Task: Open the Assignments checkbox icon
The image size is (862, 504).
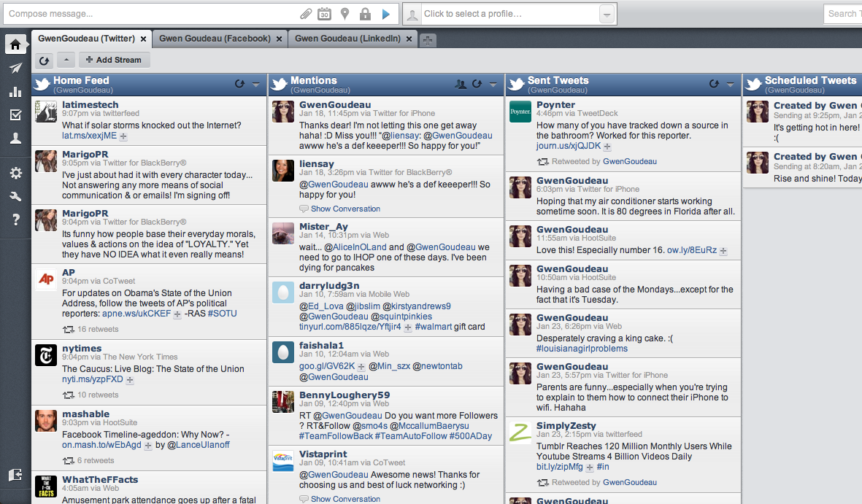Action: [x=15, y=115]
